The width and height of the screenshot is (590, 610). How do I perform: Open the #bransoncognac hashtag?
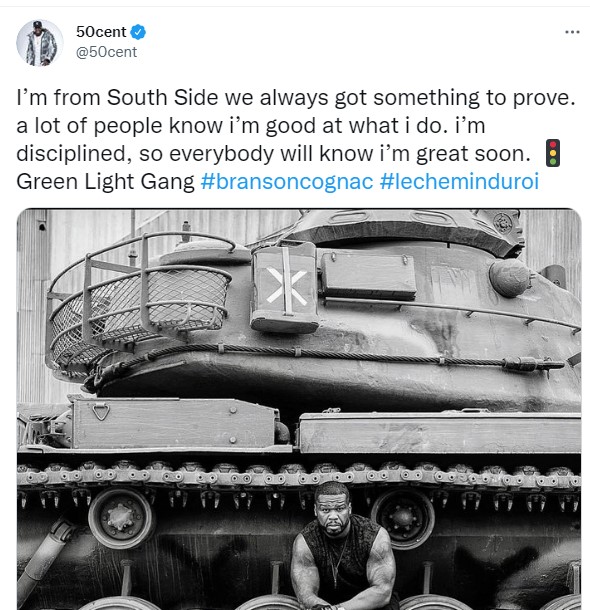(x=287, y=181)
